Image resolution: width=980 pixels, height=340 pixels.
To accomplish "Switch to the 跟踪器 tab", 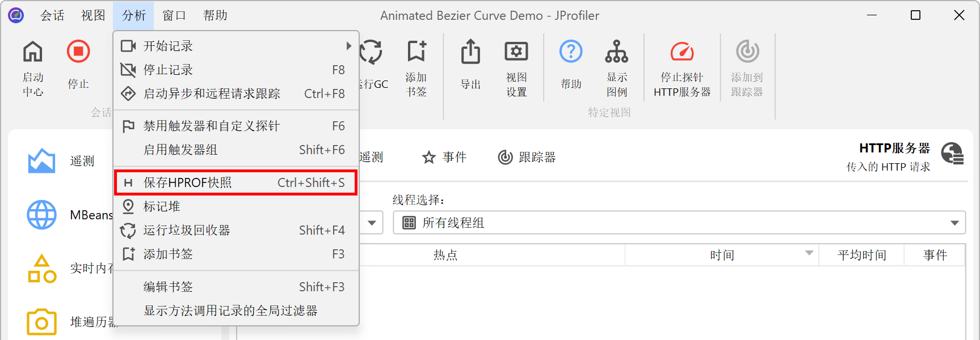I will point(527,157).
